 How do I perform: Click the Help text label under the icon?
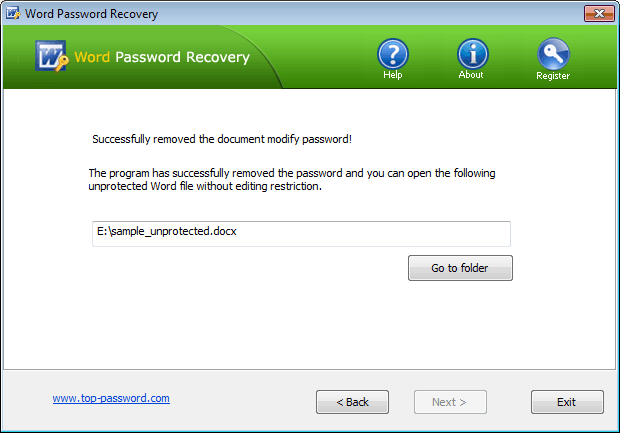(393, 76)
